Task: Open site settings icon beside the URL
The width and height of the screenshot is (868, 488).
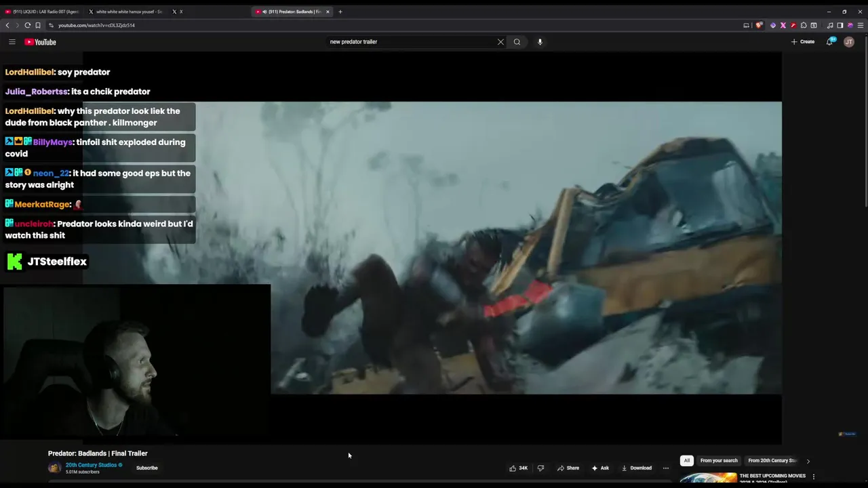Action: pyautogui.click(x=51, y=25)
